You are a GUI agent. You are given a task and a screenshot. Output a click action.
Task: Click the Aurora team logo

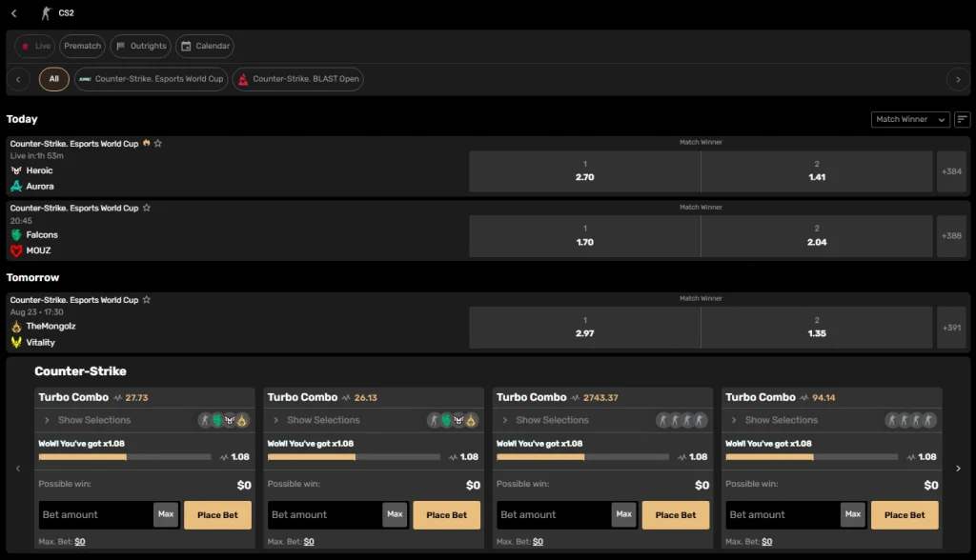pos(16,186)
